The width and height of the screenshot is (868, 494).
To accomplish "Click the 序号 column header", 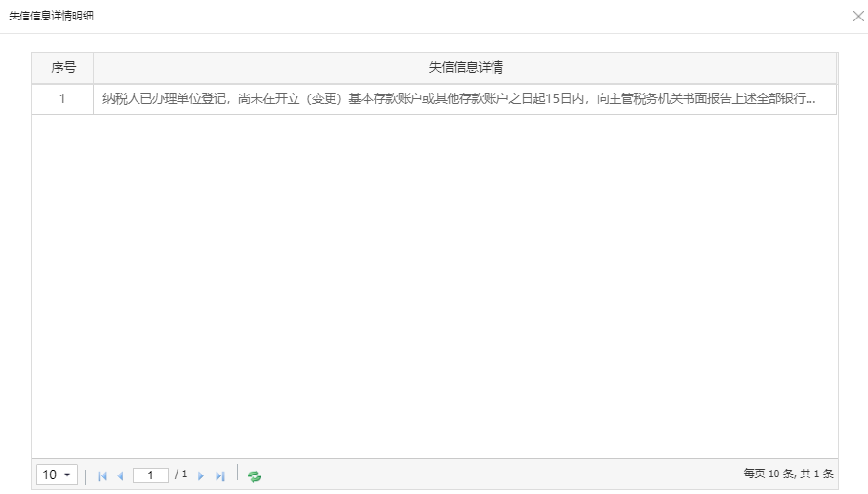I will click(62, 67).
